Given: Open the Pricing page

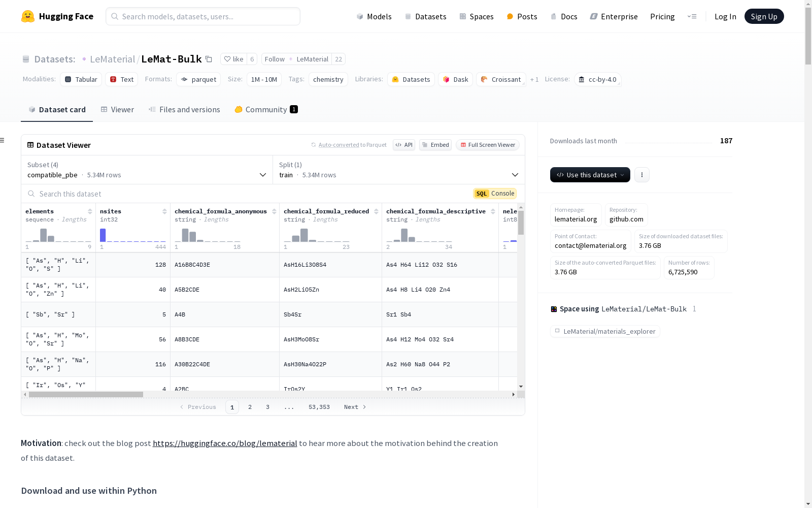Looking at the screenshot, I should coord(662,16).
